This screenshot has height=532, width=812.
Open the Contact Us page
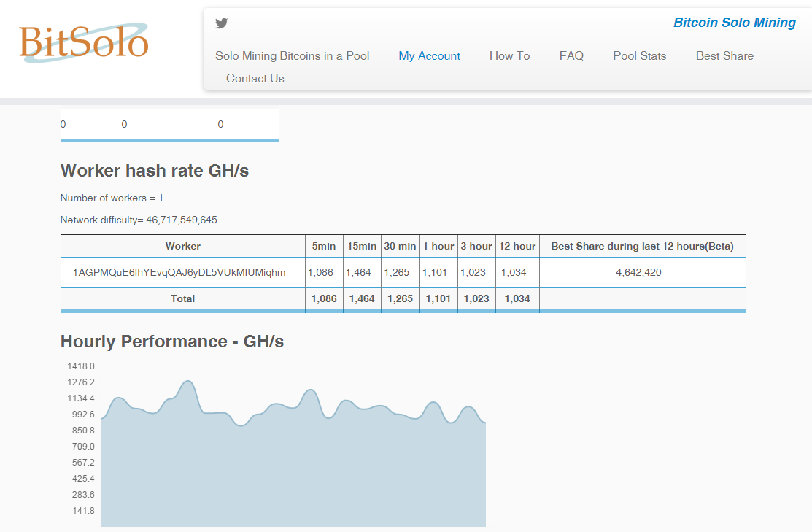click(255, 79)
